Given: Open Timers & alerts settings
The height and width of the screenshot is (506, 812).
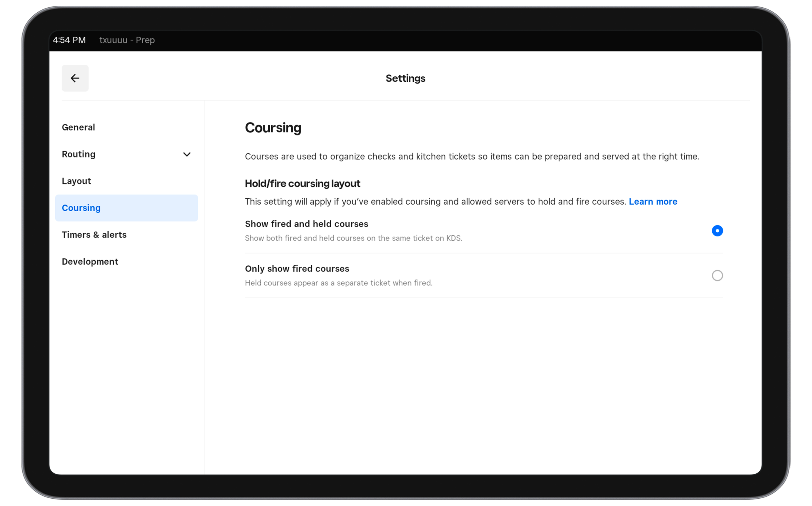Looking at the screenshot, I should coord(94,234).
